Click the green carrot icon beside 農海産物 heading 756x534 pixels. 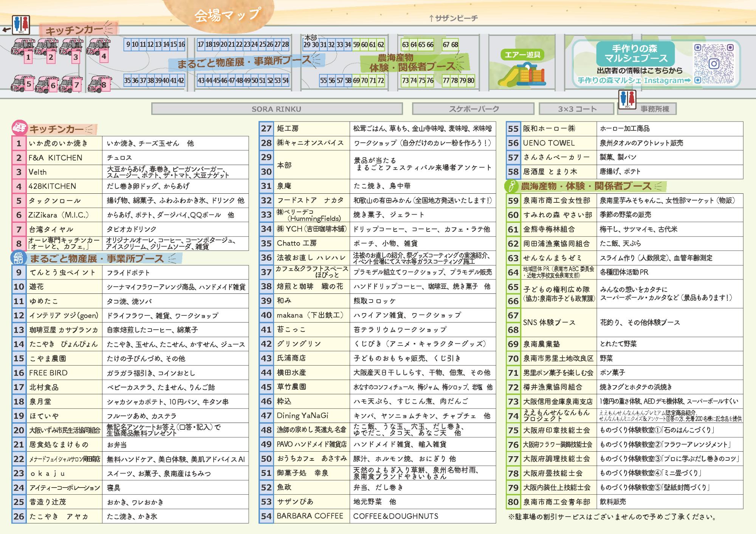511,186
